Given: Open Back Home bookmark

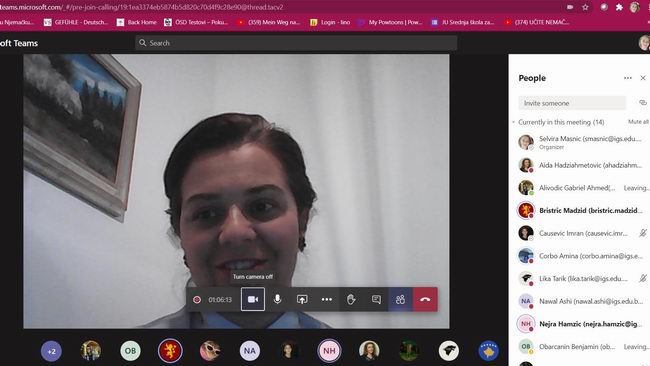Looking at the screenshot, I should coord(137,22).
